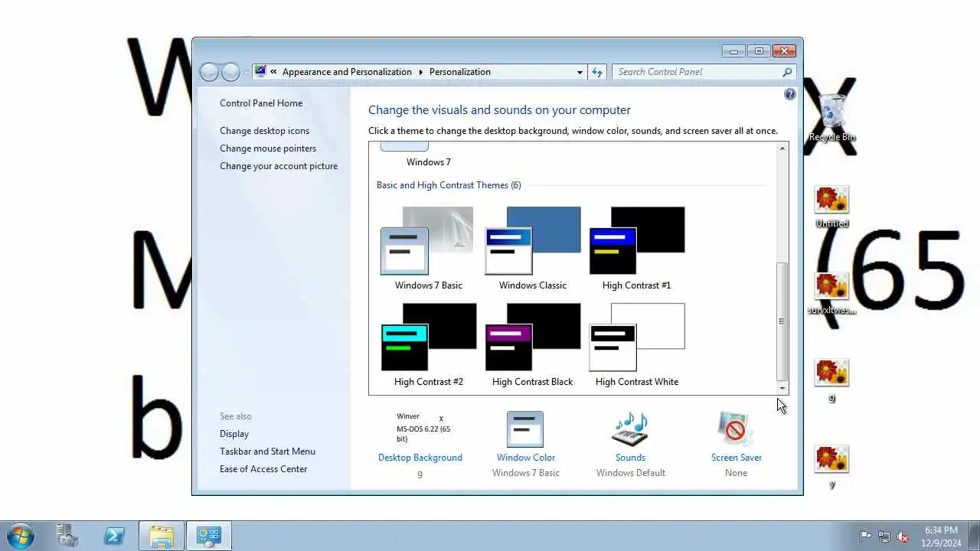
Task: Open the Window Color icon
Action: [525, 429]
